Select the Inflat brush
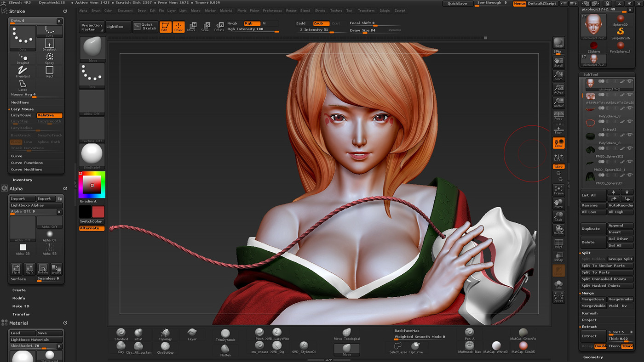Image resolution: width=644 pixels, height=362 pixels. 138,334
